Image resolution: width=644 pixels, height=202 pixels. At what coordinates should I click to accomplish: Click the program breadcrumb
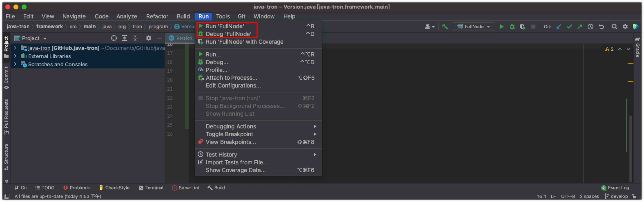pos(158,26)
